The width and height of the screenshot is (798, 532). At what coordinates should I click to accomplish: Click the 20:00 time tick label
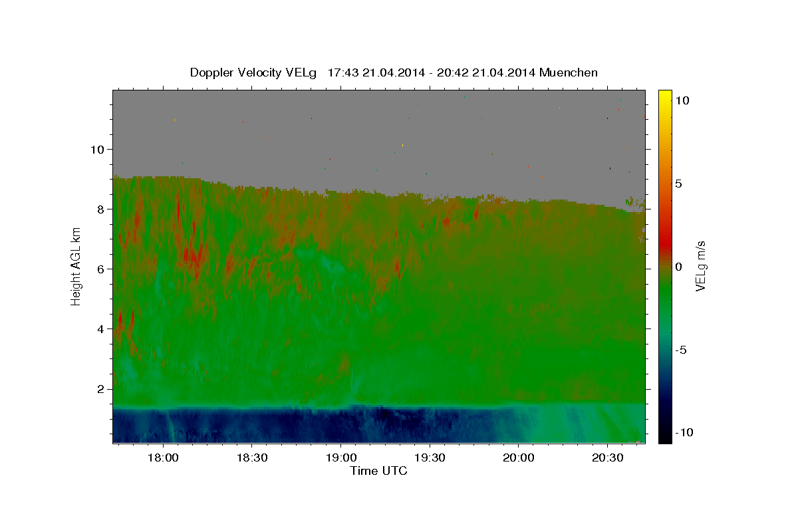tap(519, 458)
